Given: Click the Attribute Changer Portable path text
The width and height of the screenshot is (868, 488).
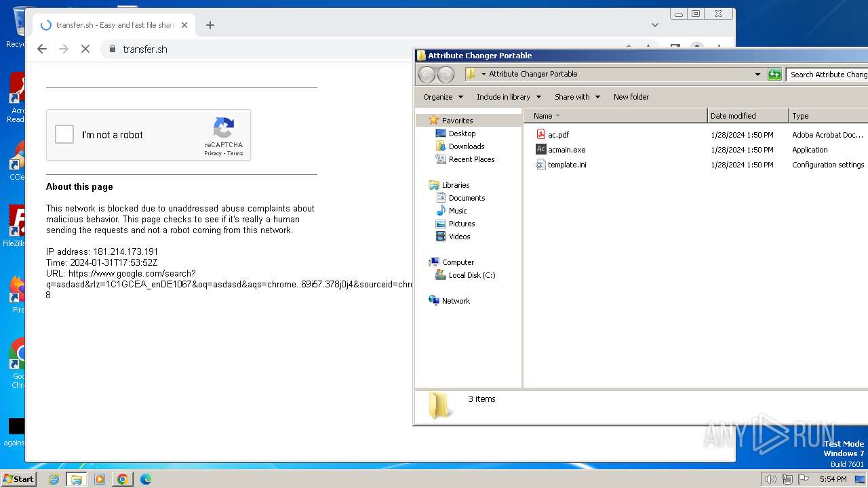Looking at the screenshot, I should (533, 75).
